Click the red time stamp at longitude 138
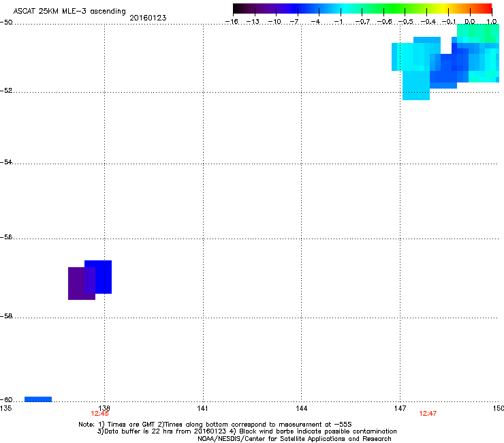This screenshot has height=443, width=504. [x=99, y=414]
